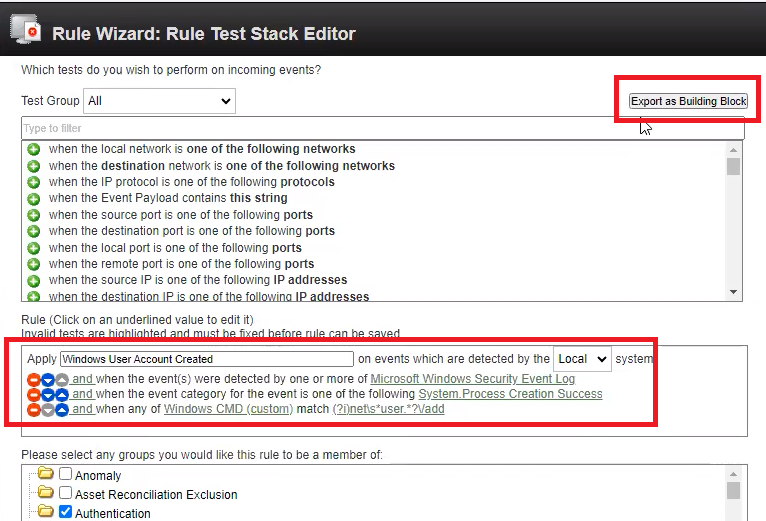This screenshot has height=521, width=766.
Task: Click the groups list scrollbar thumb
Action: 733,491
